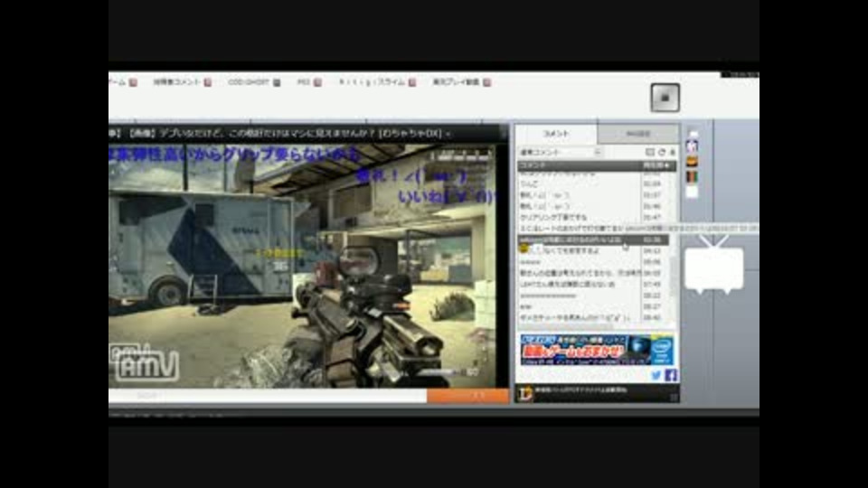Click the orange sidebar thumbnail
Viewport: 868px width, 488px height.
(692, 161)
